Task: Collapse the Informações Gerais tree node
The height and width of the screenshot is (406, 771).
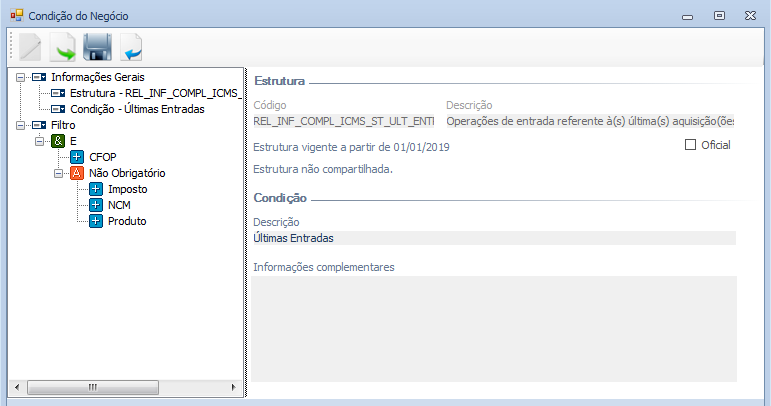Action: coord(20,77)
